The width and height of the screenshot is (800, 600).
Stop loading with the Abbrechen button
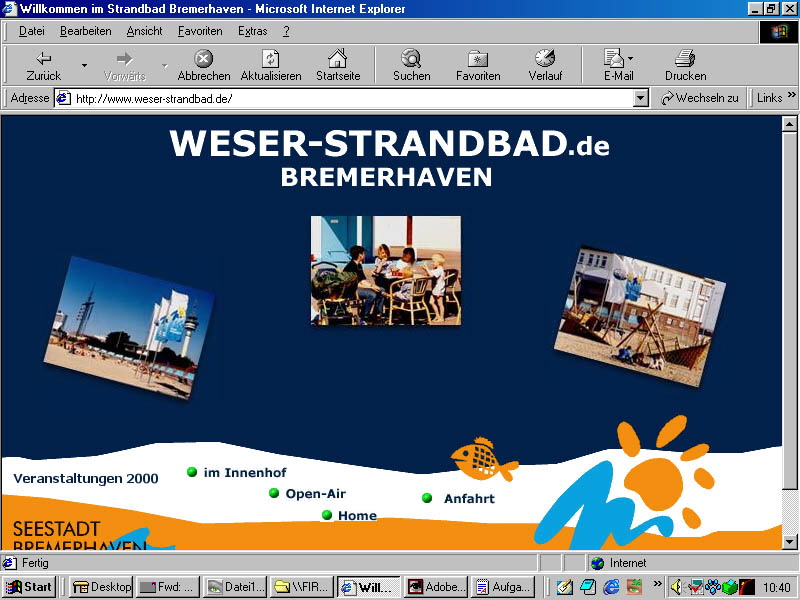click(204, 66)
